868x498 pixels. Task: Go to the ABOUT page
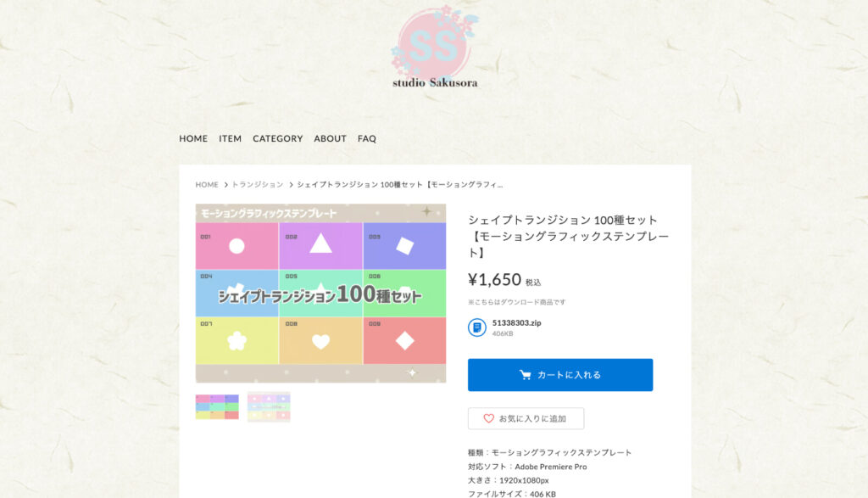330,138
